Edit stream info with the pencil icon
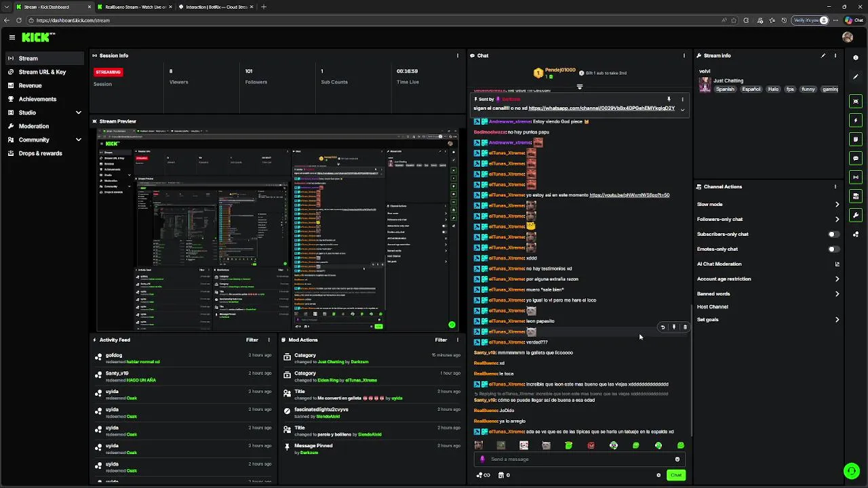The image size is (868, 488). pos(823,56)
